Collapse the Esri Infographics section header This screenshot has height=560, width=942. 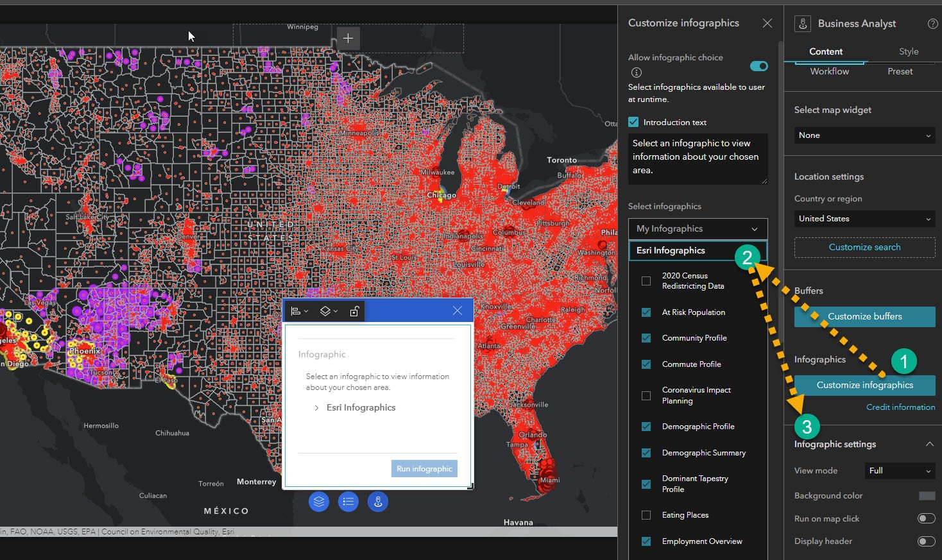point(698,250)
